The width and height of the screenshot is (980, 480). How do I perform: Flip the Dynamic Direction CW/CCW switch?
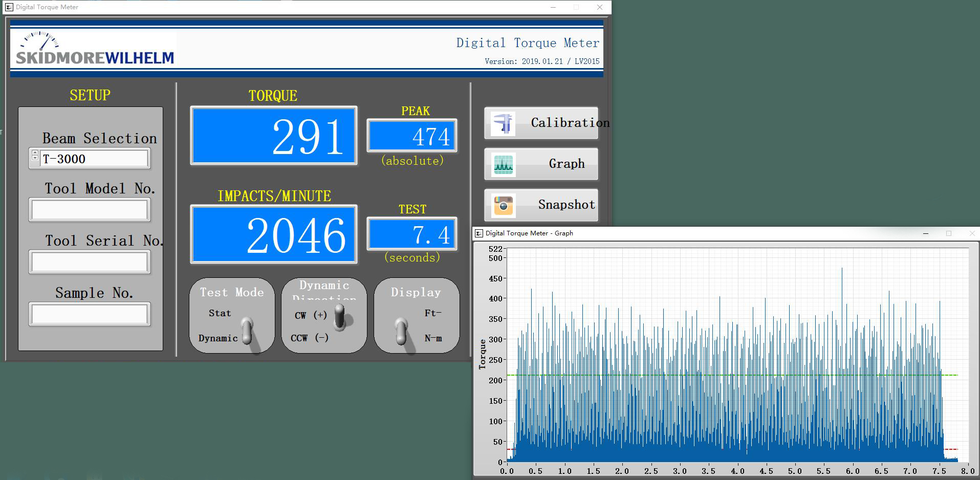340,317
